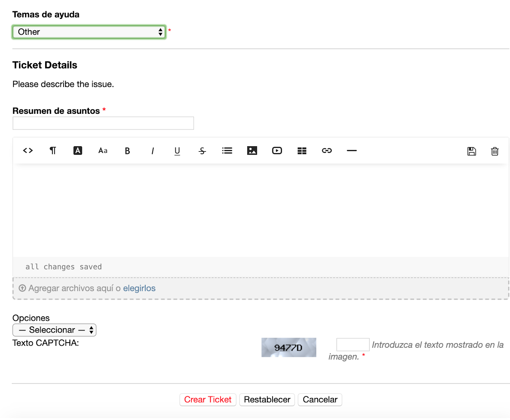Viewport: 510px width, 420px height.
Task: Open the font size icon
Action: [102, 150]
